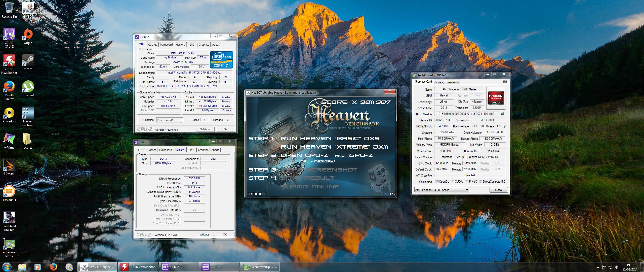Switch to Validation tab in GPU-Z

pyautogui.click(x=453, y=82)
